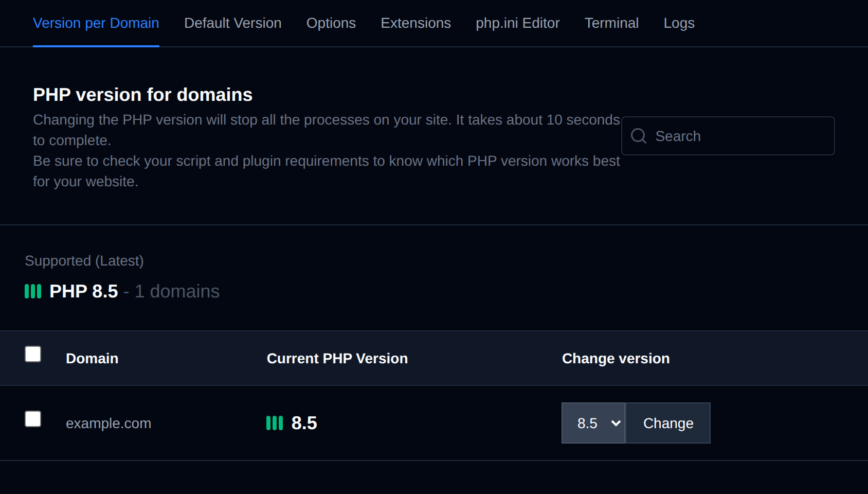
Task: View the Logs tab
Action: [x=679, y=23]
